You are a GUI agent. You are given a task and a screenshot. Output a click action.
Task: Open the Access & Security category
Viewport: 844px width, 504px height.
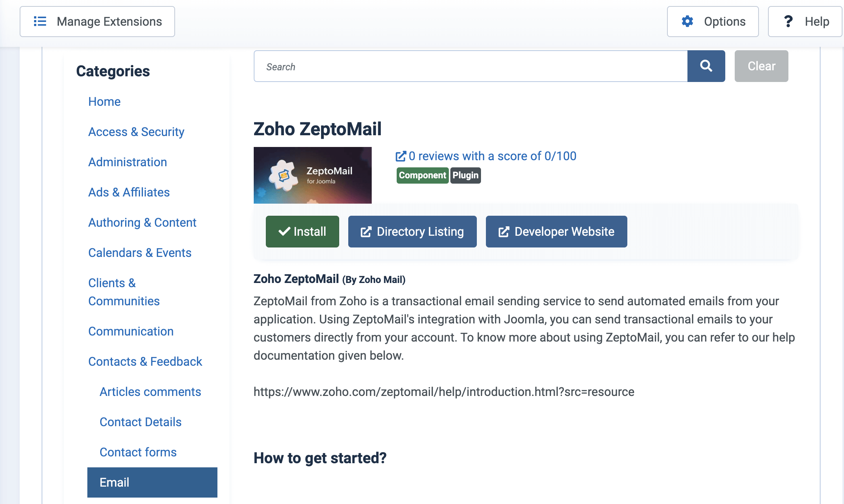click(136, 132)
